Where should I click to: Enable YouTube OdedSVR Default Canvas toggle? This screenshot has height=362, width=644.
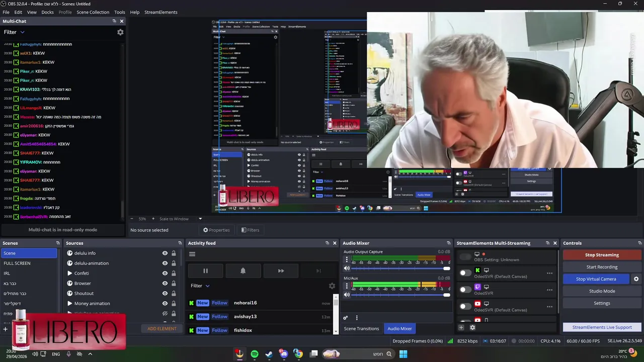465,306
